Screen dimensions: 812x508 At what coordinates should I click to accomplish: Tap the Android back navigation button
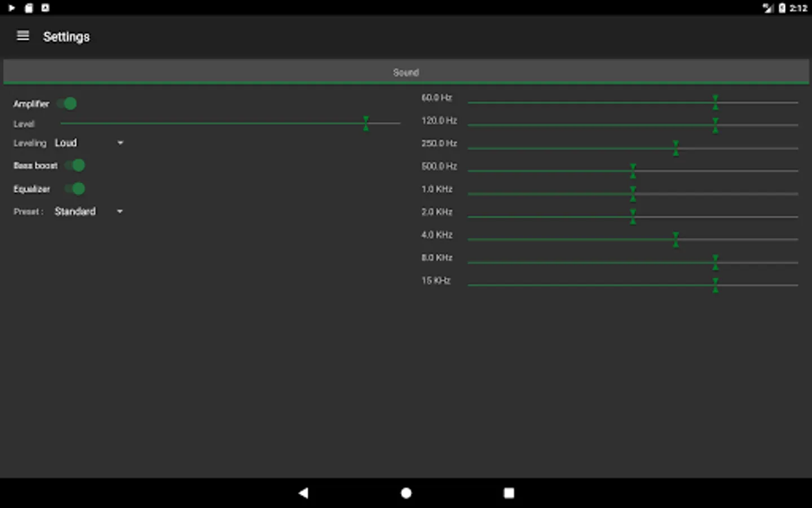[x=303, y=493]
